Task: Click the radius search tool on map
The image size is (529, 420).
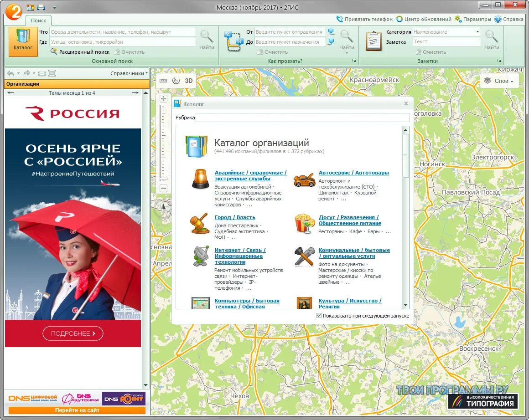Action: click(x=176, y=81)
